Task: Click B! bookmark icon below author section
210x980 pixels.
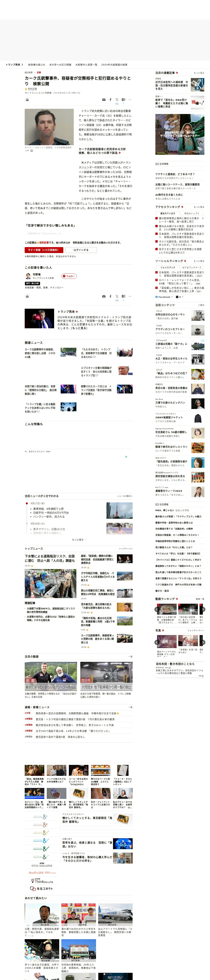Action: click(x=123, y=296)
